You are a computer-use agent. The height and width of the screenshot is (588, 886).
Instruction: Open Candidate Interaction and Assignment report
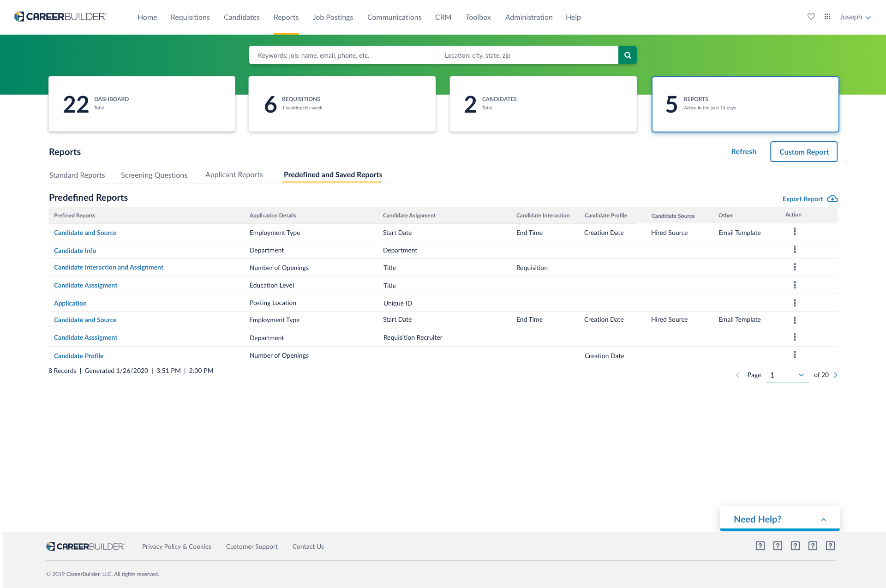(108, 268)
